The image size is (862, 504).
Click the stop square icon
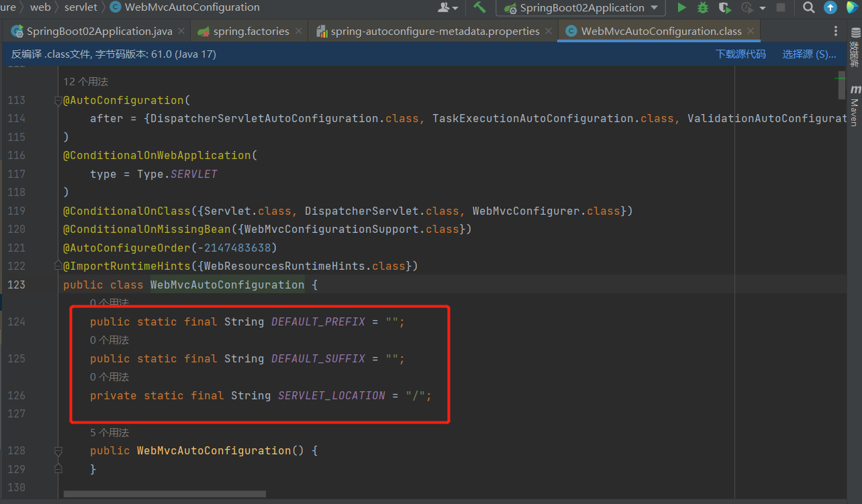point(781,7)
